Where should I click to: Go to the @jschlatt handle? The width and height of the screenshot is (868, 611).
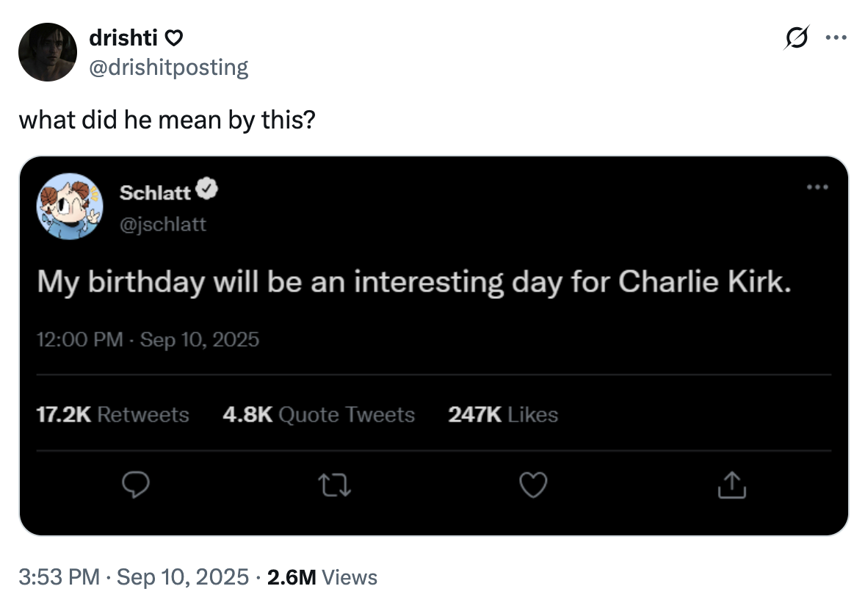(x=162, y=224)
